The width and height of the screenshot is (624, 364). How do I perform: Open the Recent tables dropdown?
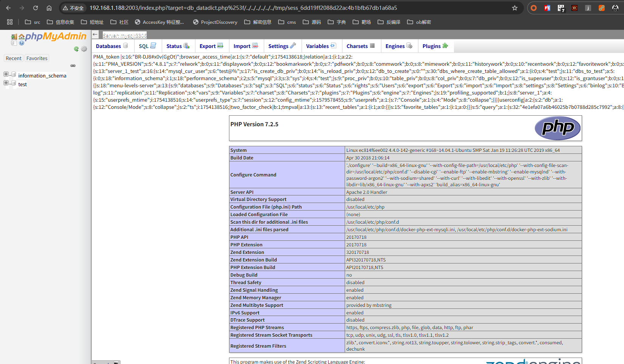point(14,58)
